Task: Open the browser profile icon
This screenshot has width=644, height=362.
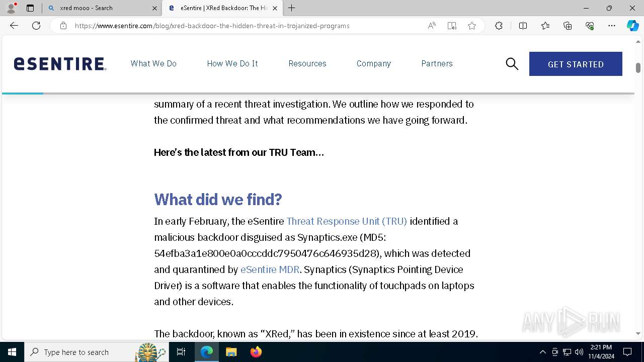Action: 11,8
